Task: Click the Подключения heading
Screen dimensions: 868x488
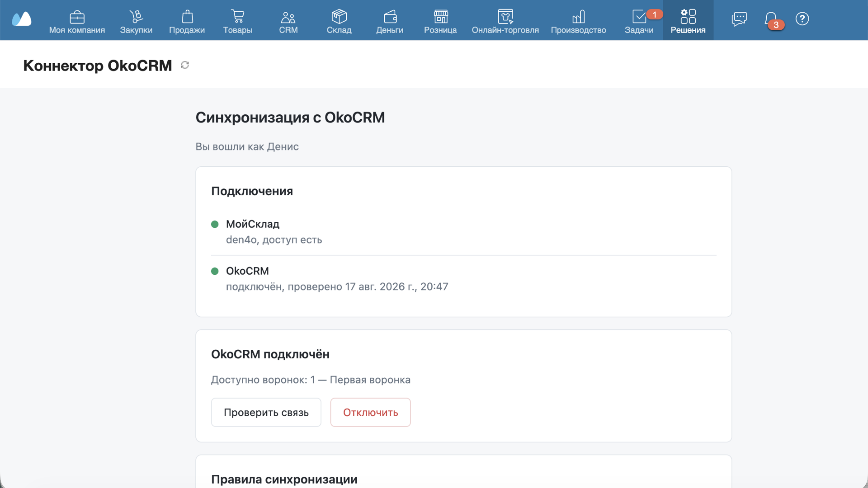Action: tap(252, 191)
